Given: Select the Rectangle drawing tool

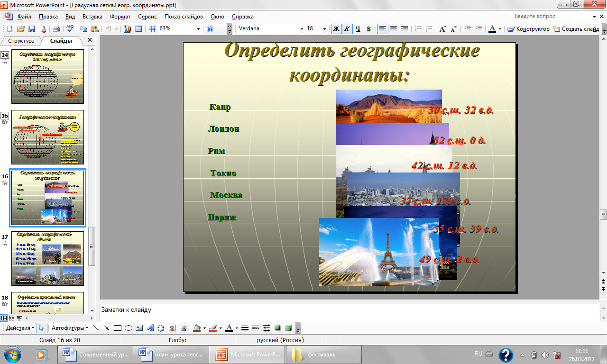Looking at the screenshot, I should coord(118,328).
